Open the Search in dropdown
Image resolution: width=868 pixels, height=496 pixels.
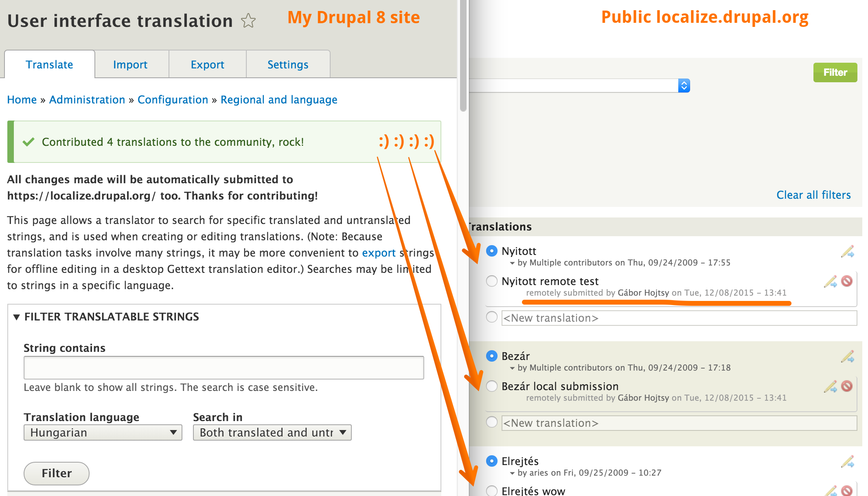coord(272,432)
